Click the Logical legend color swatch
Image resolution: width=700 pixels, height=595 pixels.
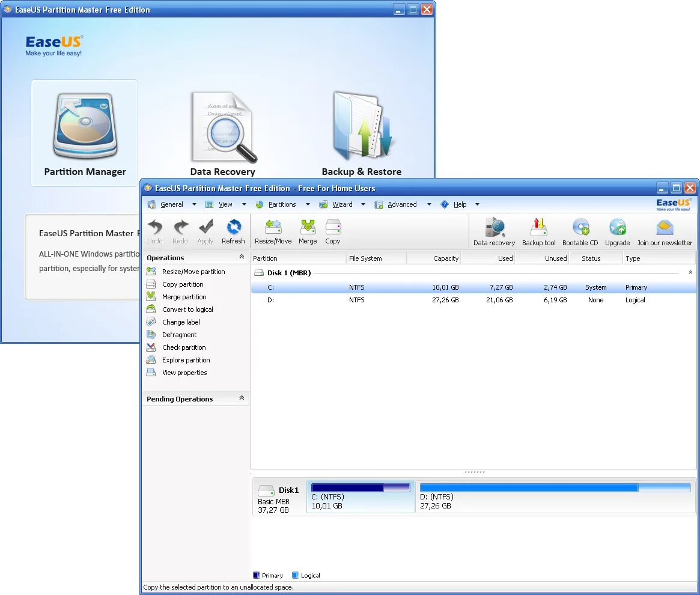pyautogui.click(x=295, y=575)
